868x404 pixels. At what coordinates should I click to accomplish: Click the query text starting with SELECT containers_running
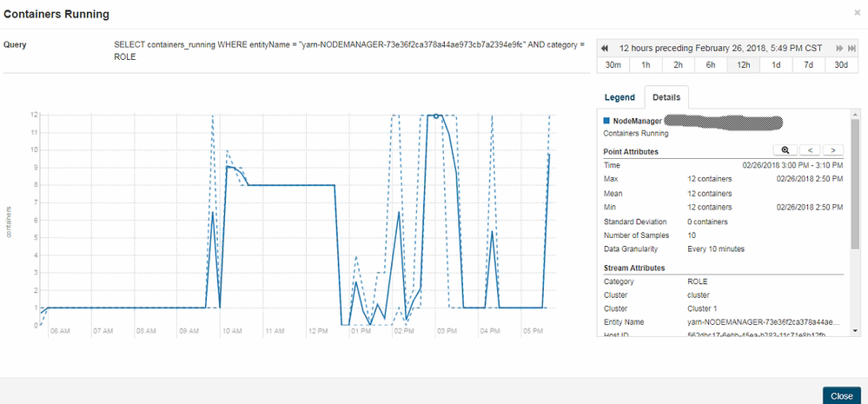(348, 50)
